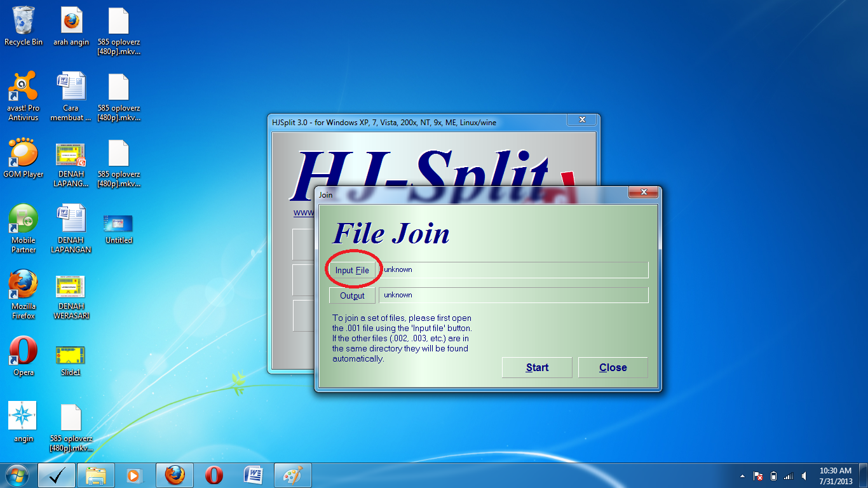Select the Mozilla Firefox desktop shortcut

coord(24,295)
